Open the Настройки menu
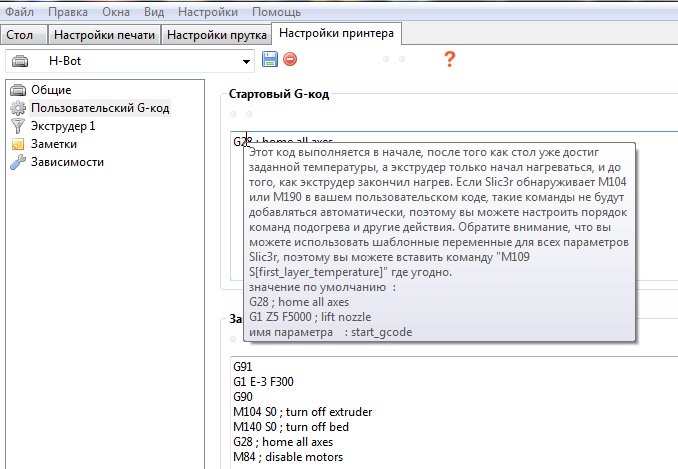This screenshot has width=678, height=469. 208,12
